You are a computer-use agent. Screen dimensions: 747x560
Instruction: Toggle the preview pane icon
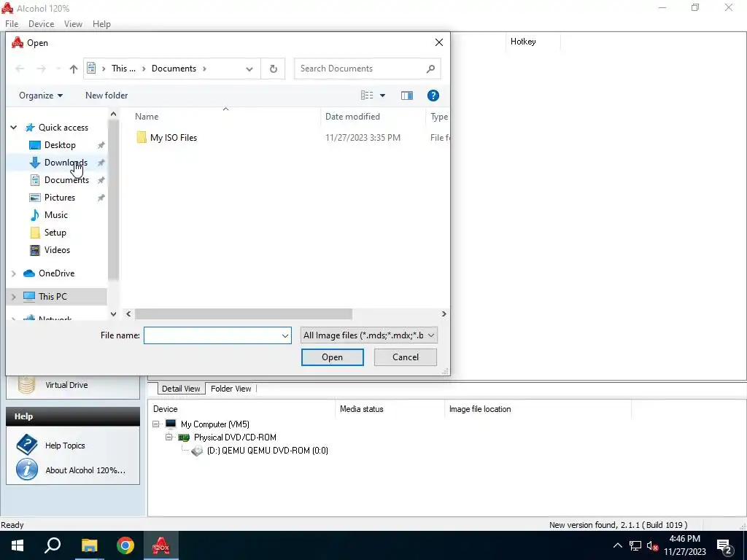pos(407,96)
